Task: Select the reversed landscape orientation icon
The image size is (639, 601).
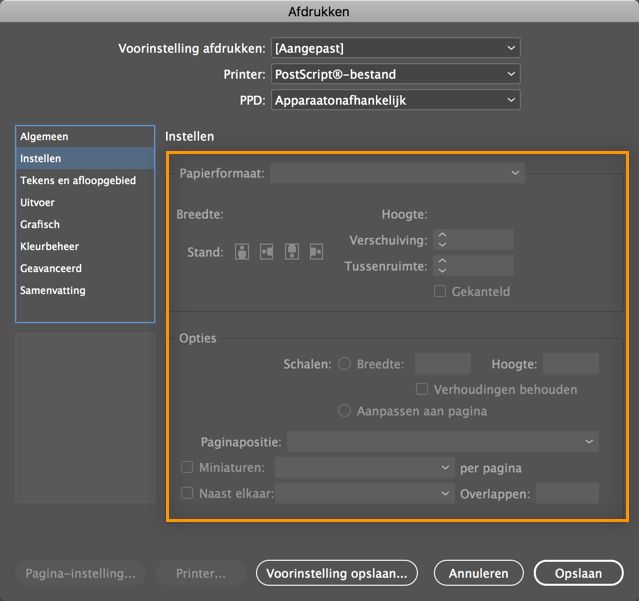Action: click(x=316, y=252)
